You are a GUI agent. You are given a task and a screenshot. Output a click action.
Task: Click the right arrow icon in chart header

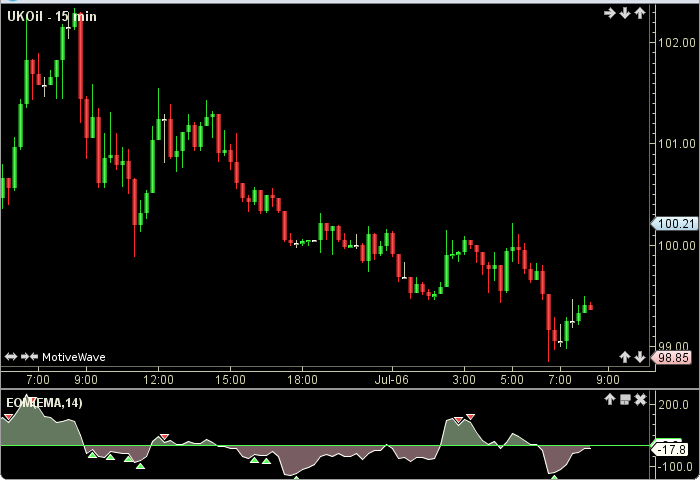[609, 13]
